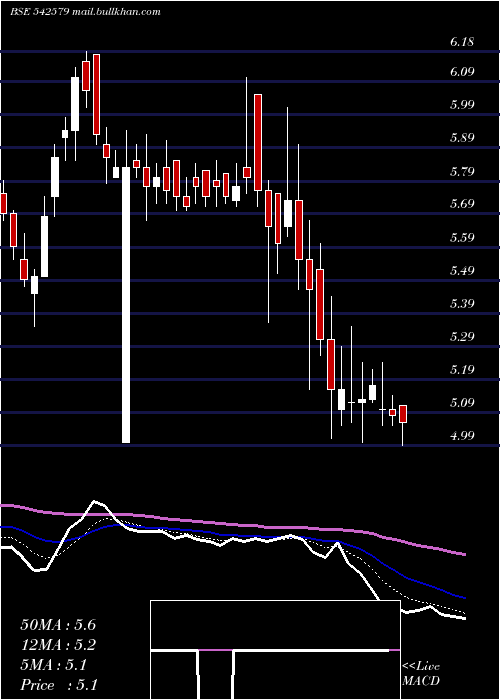The image size is (500, 700).
Task: Click the <<Live MACD label
Action: (421, 674)
